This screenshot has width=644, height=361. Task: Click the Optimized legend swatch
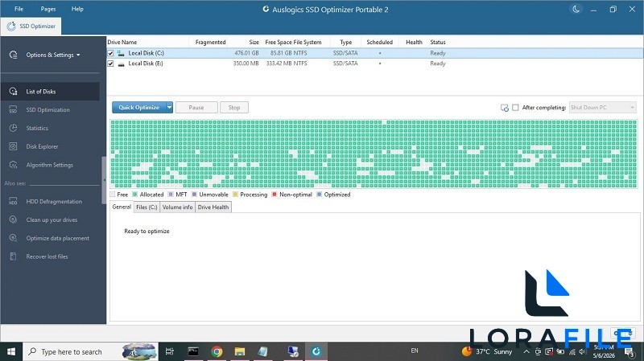(319, 194)
